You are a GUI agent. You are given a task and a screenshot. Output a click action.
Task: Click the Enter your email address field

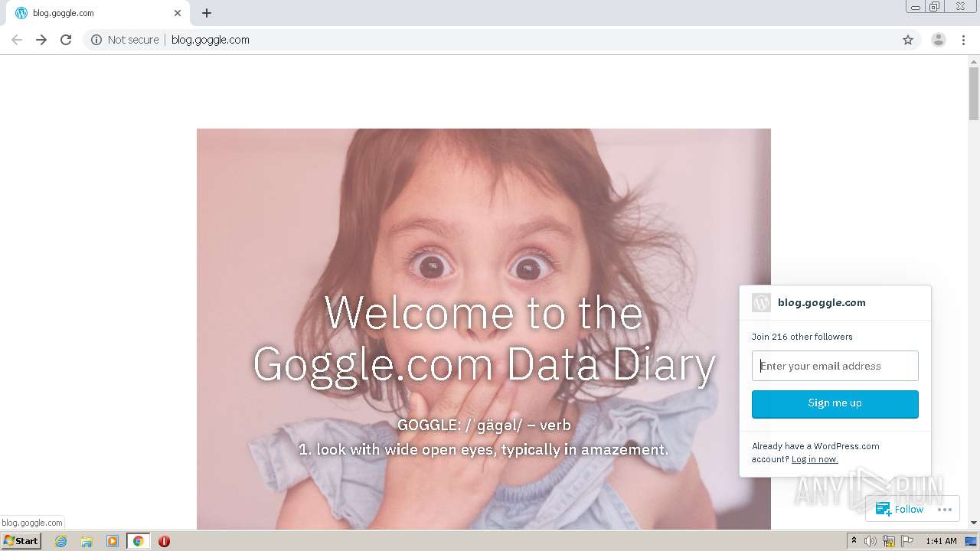click(835, 366)
